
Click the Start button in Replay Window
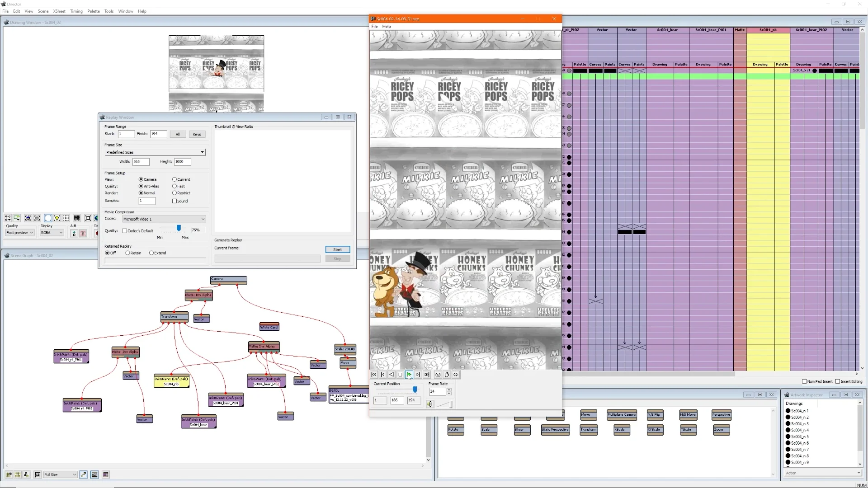[337, 249]
